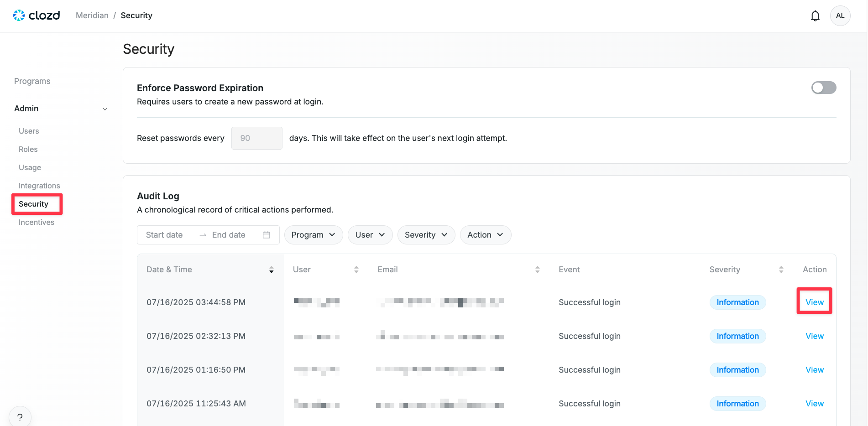Click the reset passwords days field
The height and width of the screenshot is (426, 868).
[x=257, y=138]
